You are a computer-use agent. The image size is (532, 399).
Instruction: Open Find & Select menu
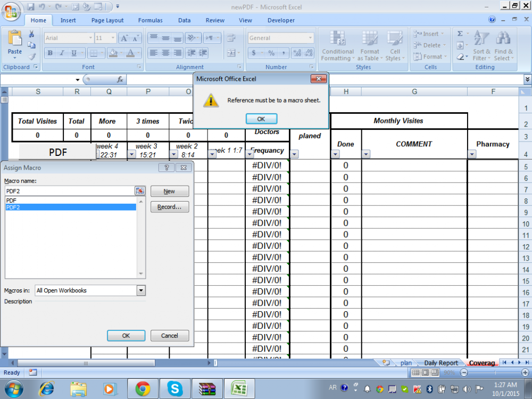click(503, 46)
